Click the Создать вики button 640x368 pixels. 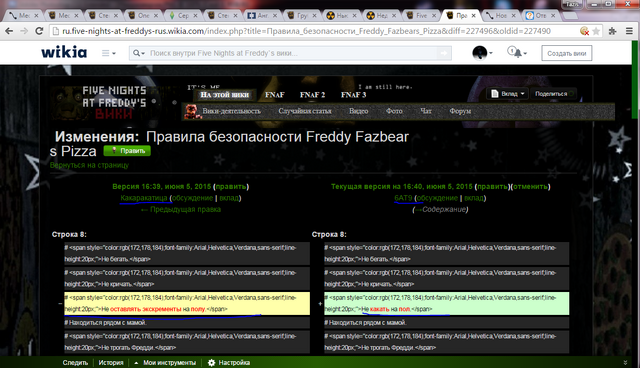coord(567,53)
